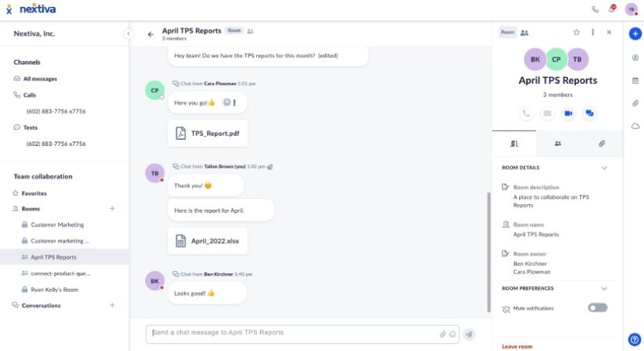
Task: Click the send message arrow button
Action: 469,334
